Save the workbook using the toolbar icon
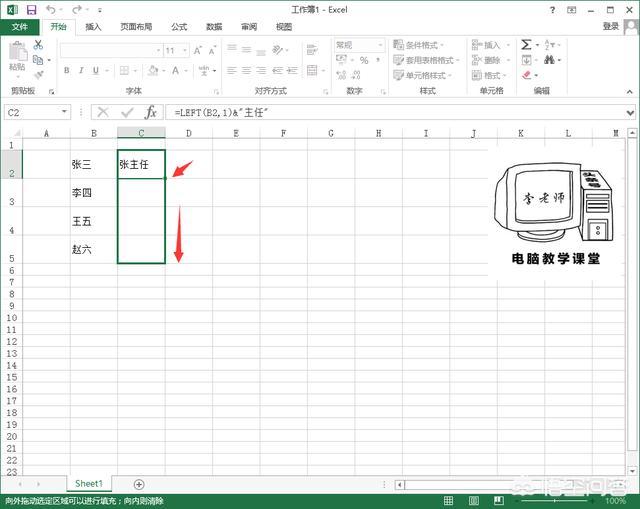The width and height of the screenshot is (640, 509). click(x=29, y=10)
